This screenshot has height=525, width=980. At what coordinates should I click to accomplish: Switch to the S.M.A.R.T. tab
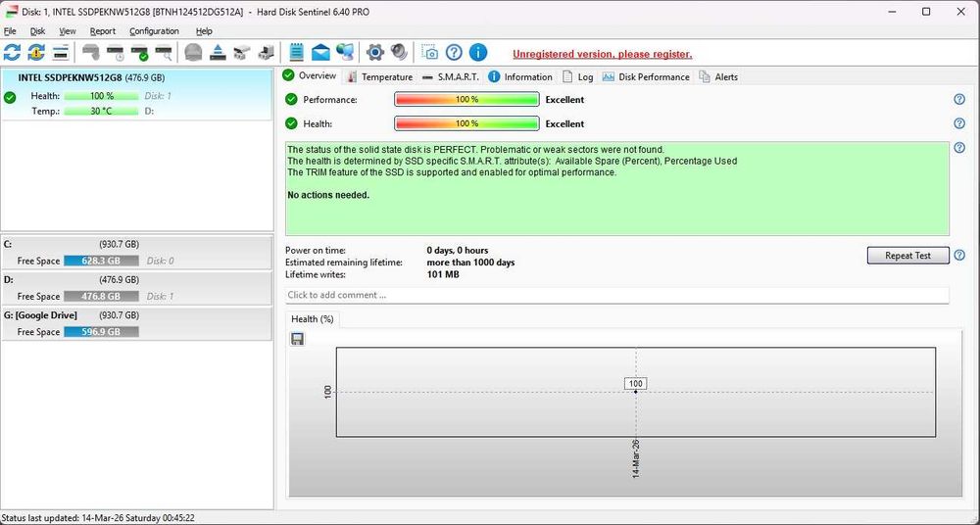pos(451,76)
